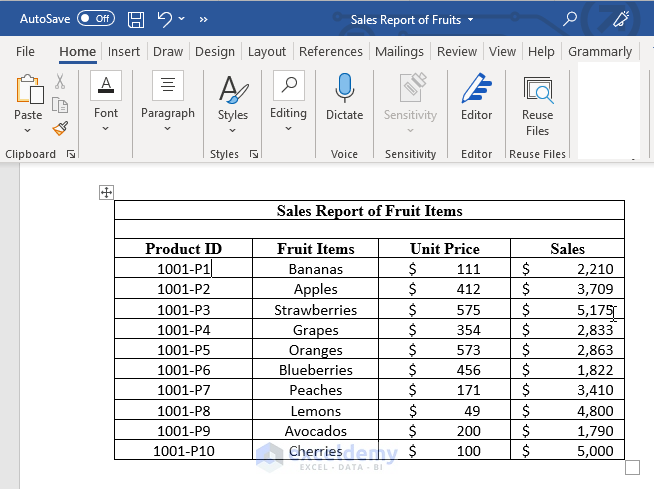Expand the Paste options arrow
The height and width of the screenshot is (489, 654).
coord(28,130)
